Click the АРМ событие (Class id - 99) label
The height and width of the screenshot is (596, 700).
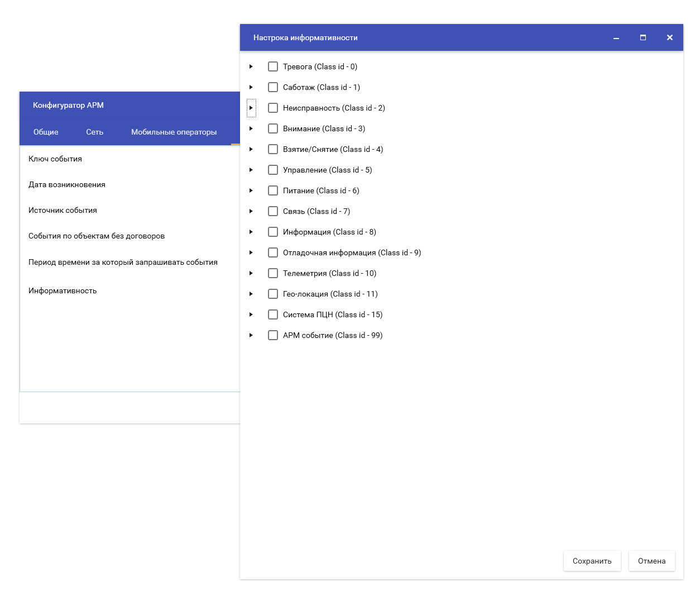(x=333, y=335)
